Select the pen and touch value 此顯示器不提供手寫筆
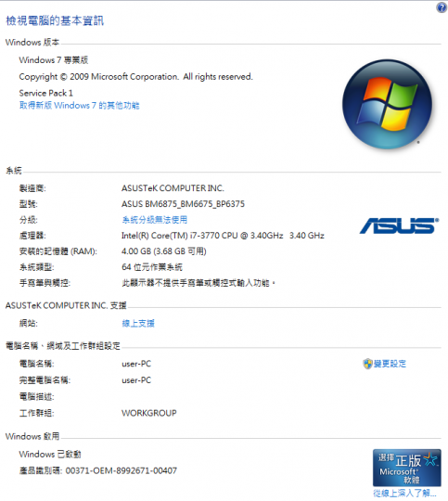Screen dimensions: 448x501 (x=198, y=283)
